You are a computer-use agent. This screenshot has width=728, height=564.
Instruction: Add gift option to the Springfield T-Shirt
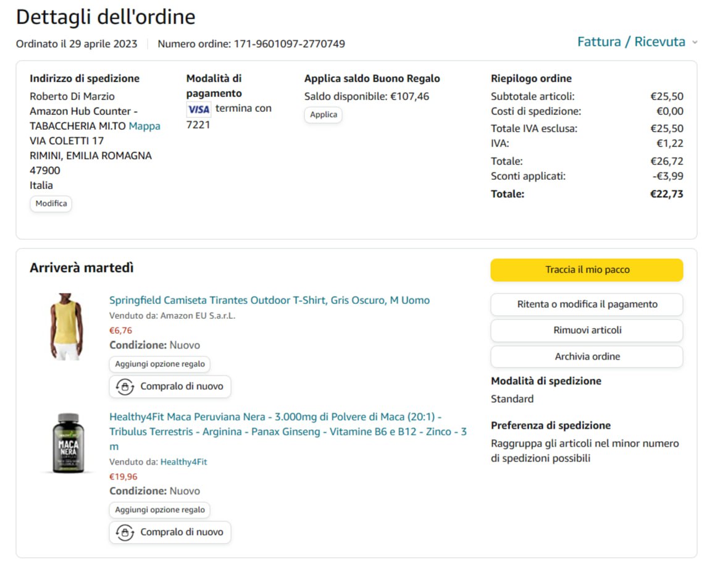pyautogui.click(x=160, y=364)
